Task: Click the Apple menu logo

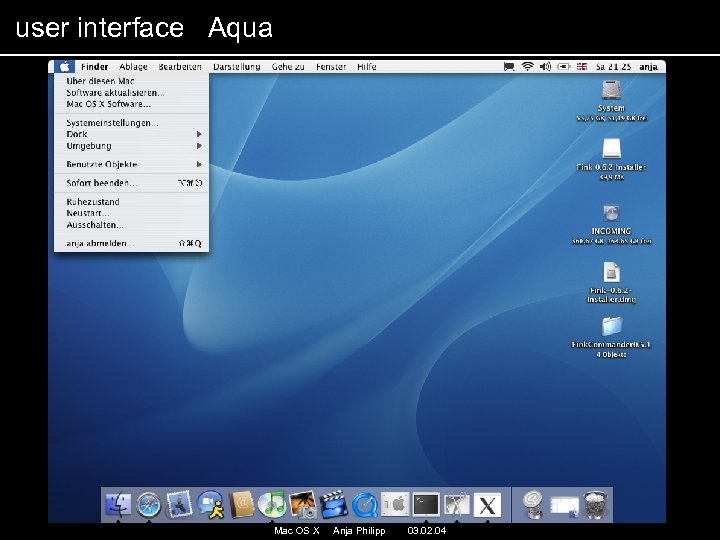Action: pyautogui.click(x=65, y=67)
